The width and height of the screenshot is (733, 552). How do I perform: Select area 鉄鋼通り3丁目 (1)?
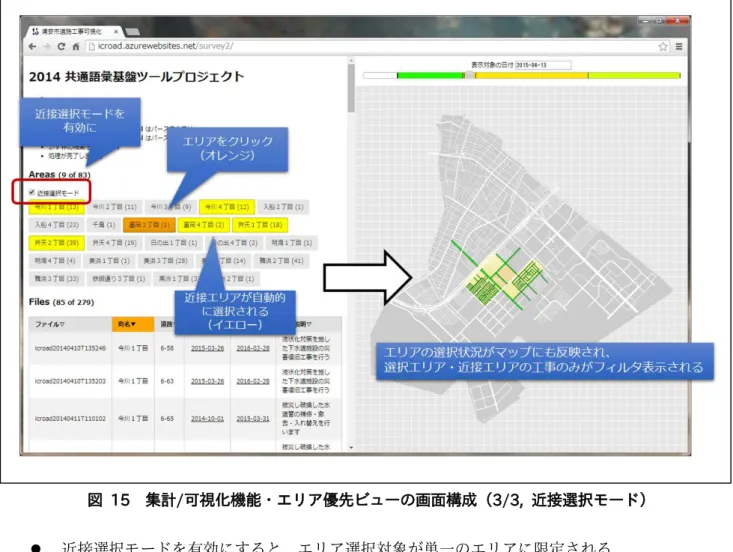click(x=119, y=279)
